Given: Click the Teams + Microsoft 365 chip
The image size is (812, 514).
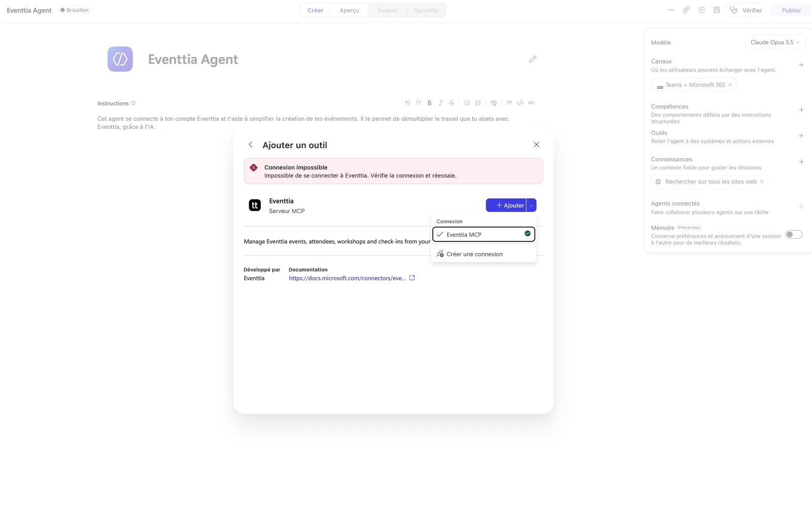Looking at the screenshot, I should [694, 85].
